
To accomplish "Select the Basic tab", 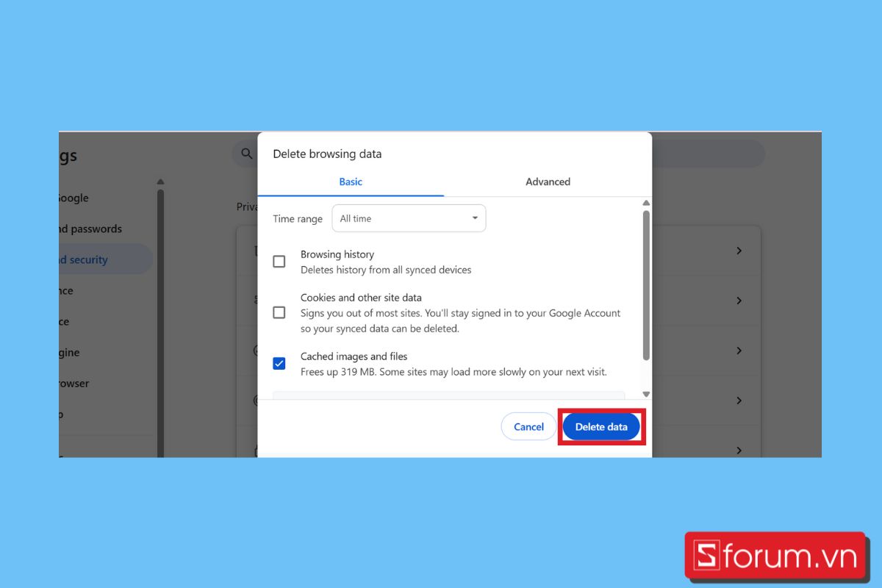I will click(x=351, y=182).
